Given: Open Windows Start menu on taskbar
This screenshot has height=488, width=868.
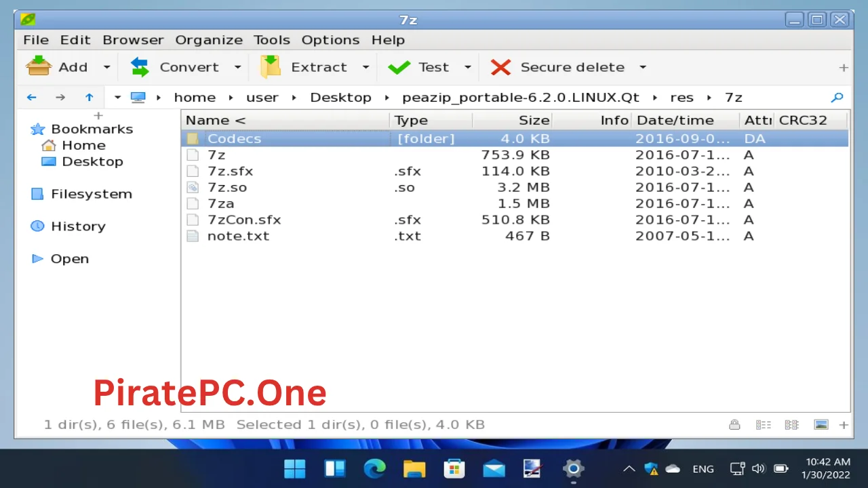Looking at the screenshot, I should click(295, 468).
